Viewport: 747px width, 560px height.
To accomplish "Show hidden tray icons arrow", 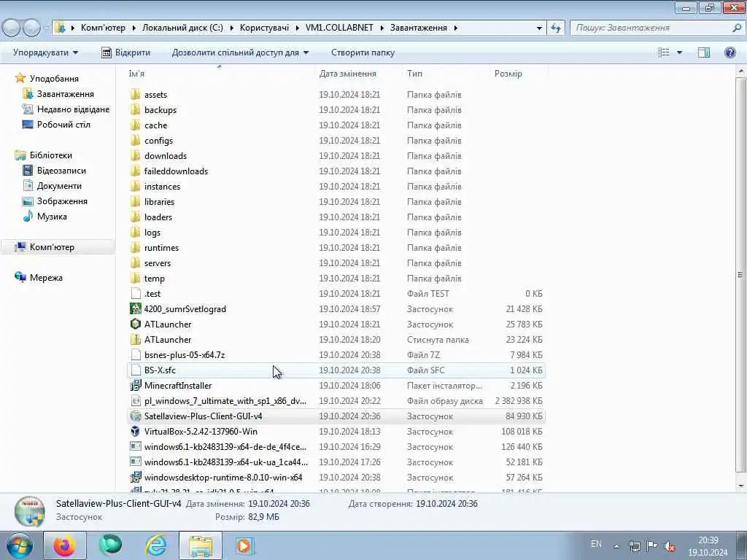I will click(616, 547).
